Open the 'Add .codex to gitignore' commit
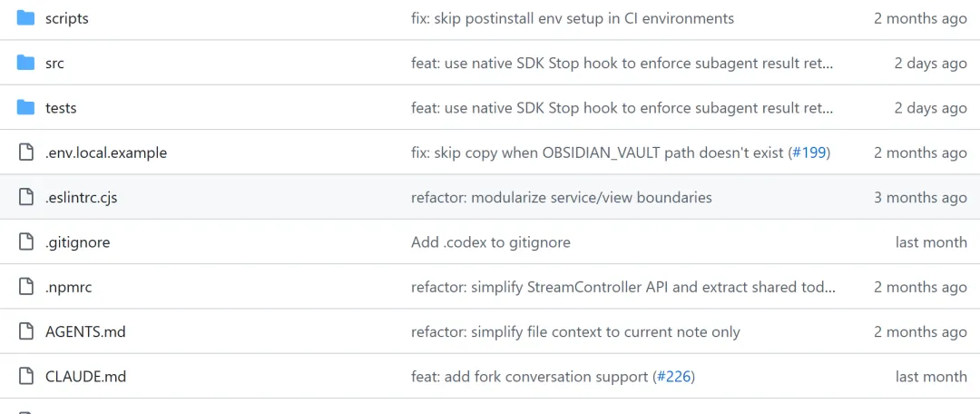Screen dimensions: 980x414 click(490, 242)
